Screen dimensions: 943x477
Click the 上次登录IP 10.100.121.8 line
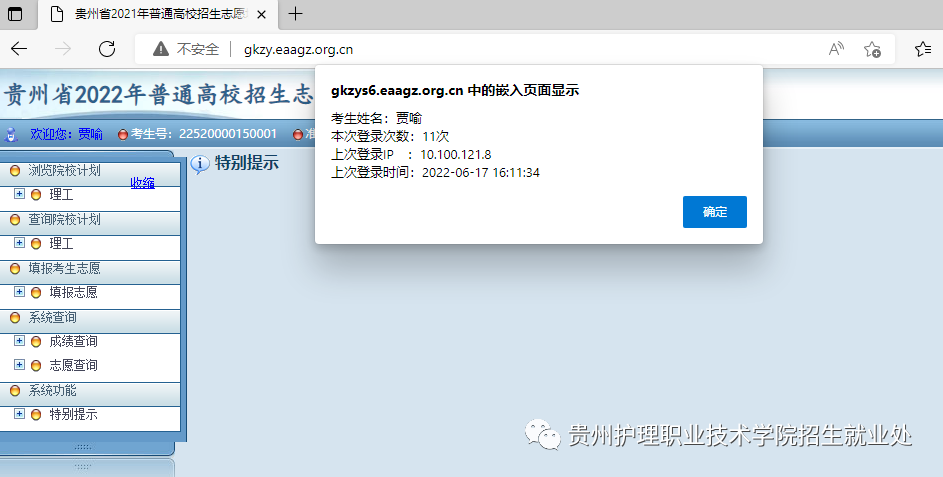[x=411, y=155]
